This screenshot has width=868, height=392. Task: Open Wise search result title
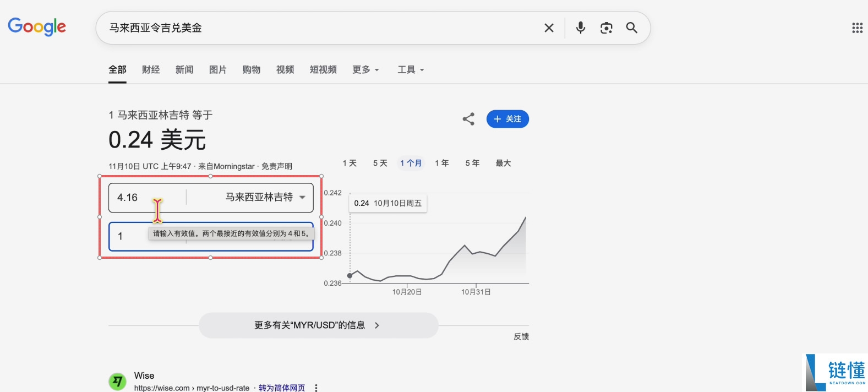pyautogui.click(x=144, y=375)
